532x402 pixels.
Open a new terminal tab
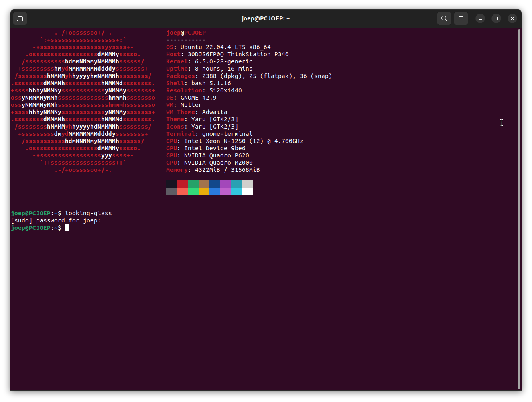coord(20,18)
